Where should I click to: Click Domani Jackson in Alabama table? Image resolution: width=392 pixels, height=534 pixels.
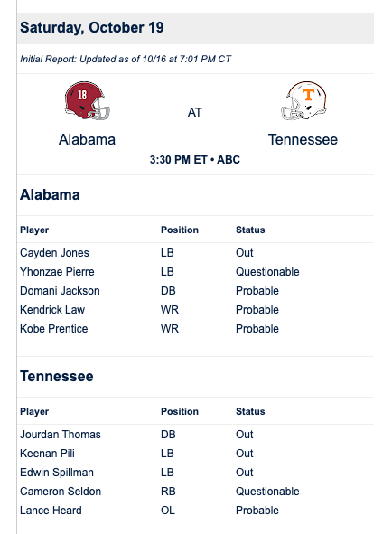coord(60,291)
